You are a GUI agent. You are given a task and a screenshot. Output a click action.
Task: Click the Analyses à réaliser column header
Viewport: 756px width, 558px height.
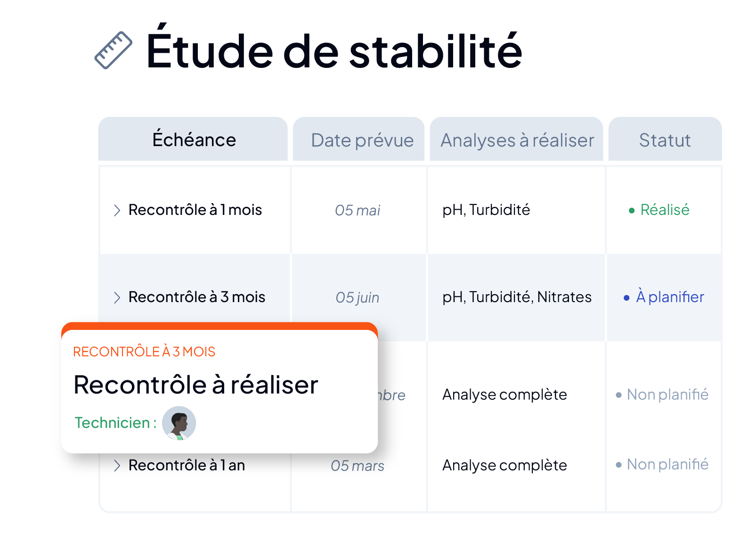point(517,139)
